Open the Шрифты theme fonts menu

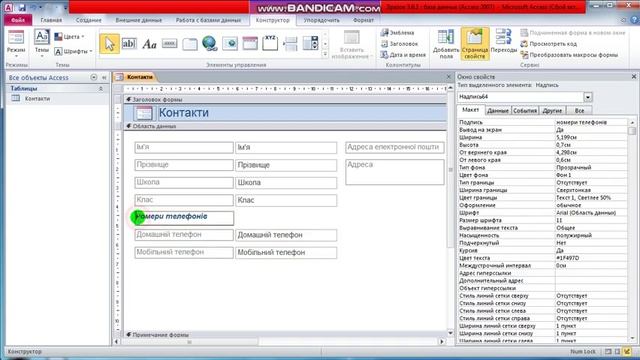coord(73,51)
